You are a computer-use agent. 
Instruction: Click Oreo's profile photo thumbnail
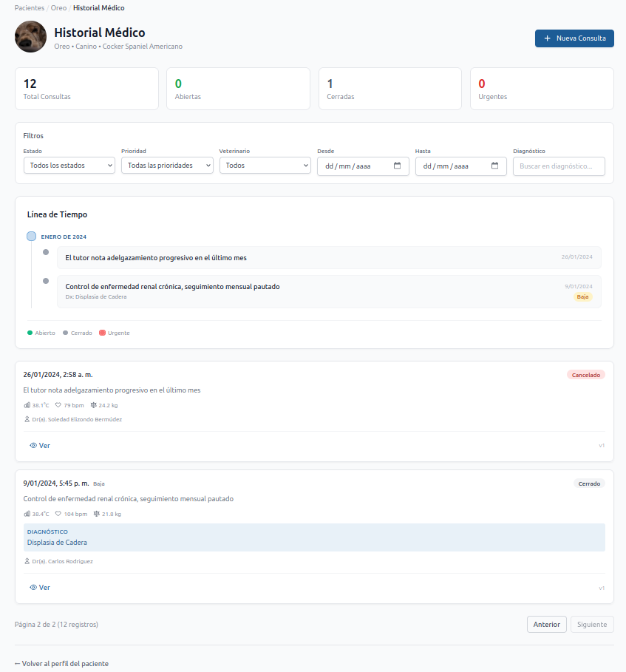[x=30, y=37]
